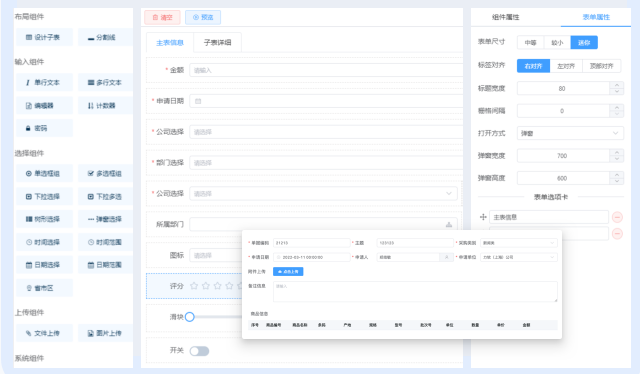The width and height of the screenshot is (640, 374).
Task: Increase the 栅格间隔 value
Action: click(x=617, y=107)
